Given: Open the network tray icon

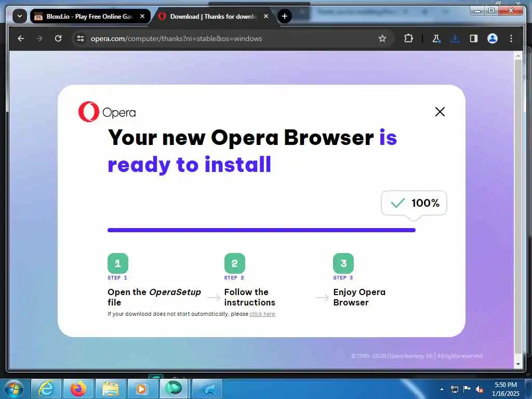Looking at the screenshot, I should 454,389.
